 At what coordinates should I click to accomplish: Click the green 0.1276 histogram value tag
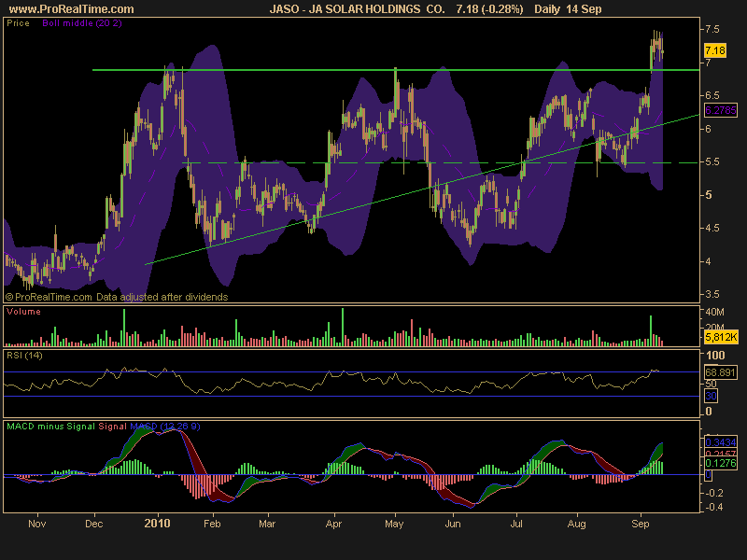click(720, 463)
